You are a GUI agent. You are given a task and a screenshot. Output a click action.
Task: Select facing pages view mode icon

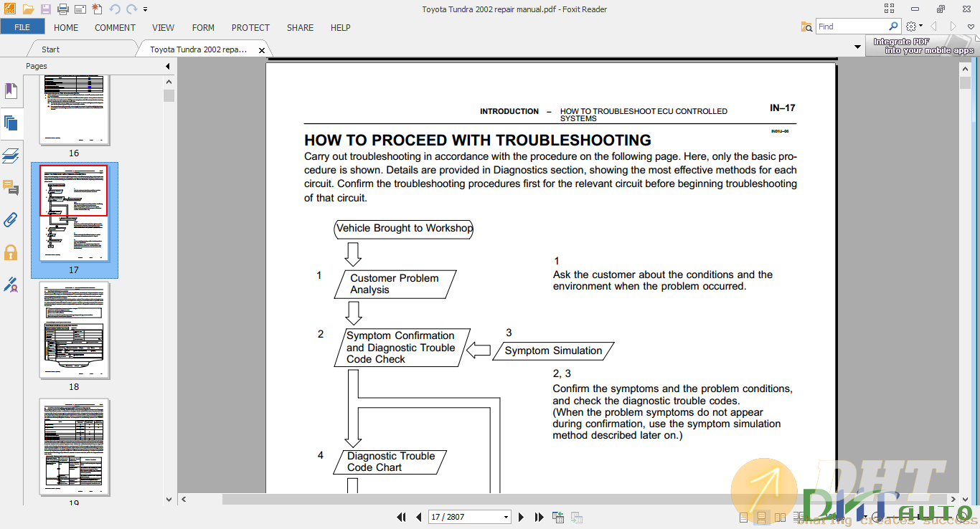(x=780, y=517)
